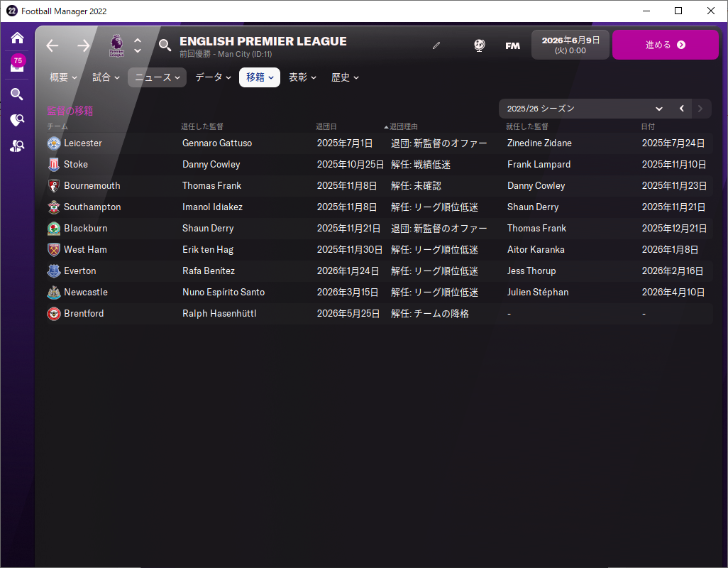Click the Newcastle club badge
The image size is (728, 568).
54,292
